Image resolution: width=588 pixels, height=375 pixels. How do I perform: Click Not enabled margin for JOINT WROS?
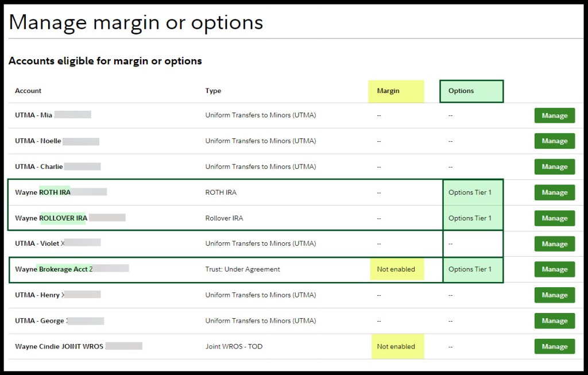click(x=396, y=347)
